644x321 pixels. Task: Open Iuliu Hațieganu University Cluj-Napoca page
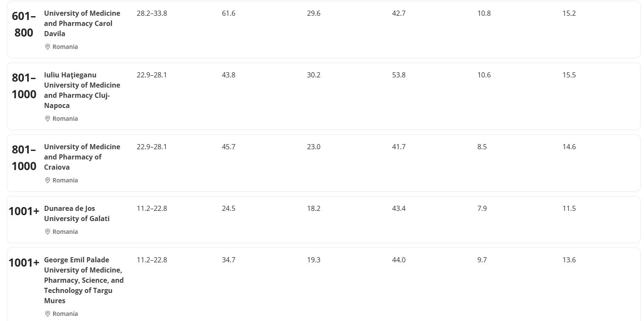82,90
